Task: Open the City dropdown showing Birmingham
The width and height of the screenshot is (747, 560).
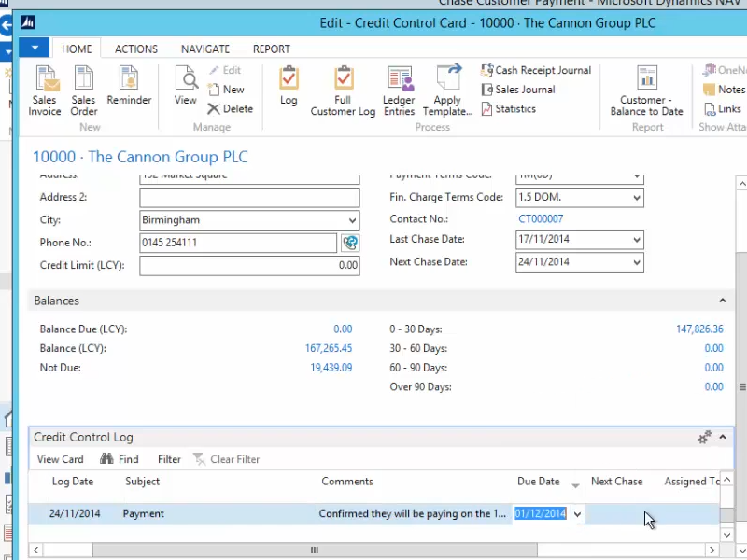Action: 352,220
